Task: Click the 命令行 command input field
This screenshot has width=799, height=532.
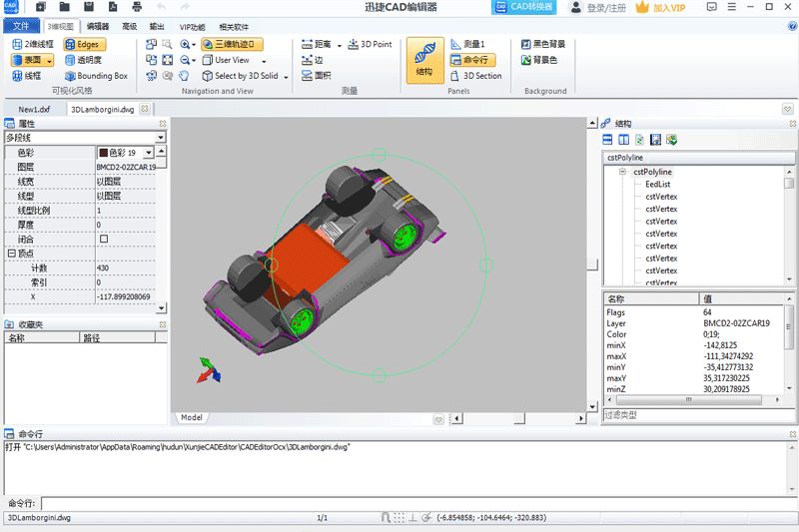Action: [x=418, y=503]
